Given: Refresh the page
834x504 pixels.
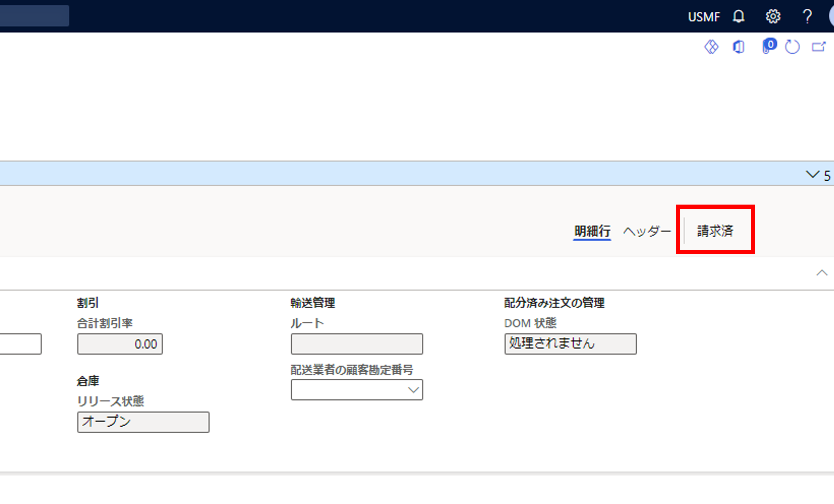Looking at the screenshot, I should [792, 47].
